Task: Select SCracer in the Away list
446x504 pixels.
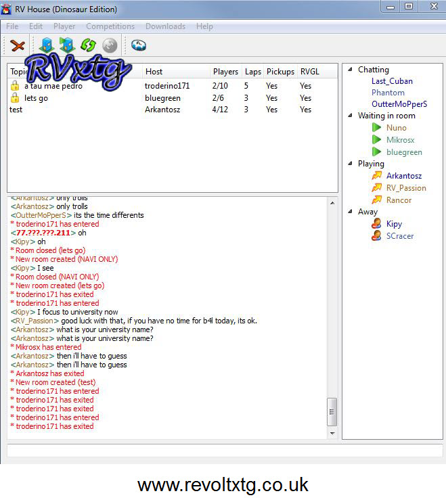Action: pyautogui.click(x=400, y=236)
